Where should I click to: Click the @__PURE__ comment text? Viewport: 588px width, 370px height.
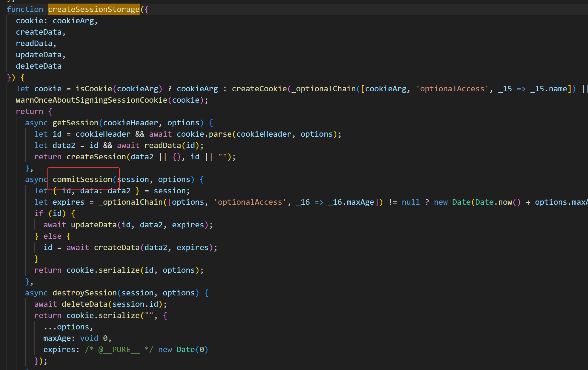pos(119,349)
